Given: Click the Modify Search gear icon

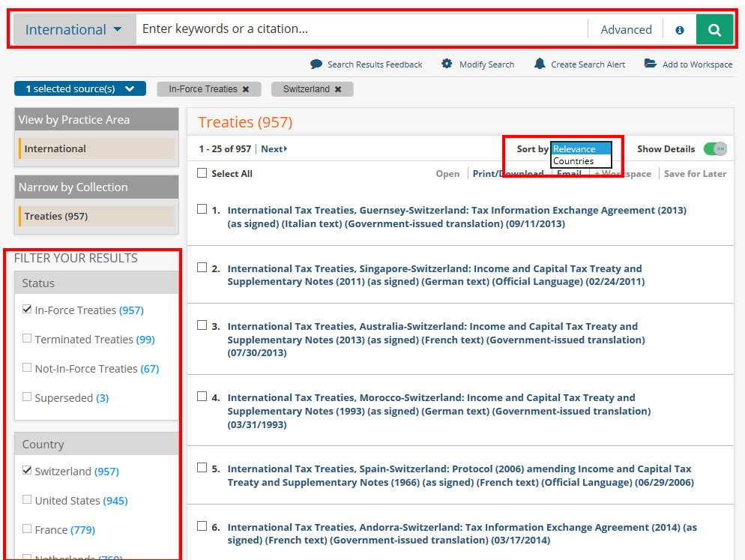Looking at the screenshot, I should click(x=447, y=64).
